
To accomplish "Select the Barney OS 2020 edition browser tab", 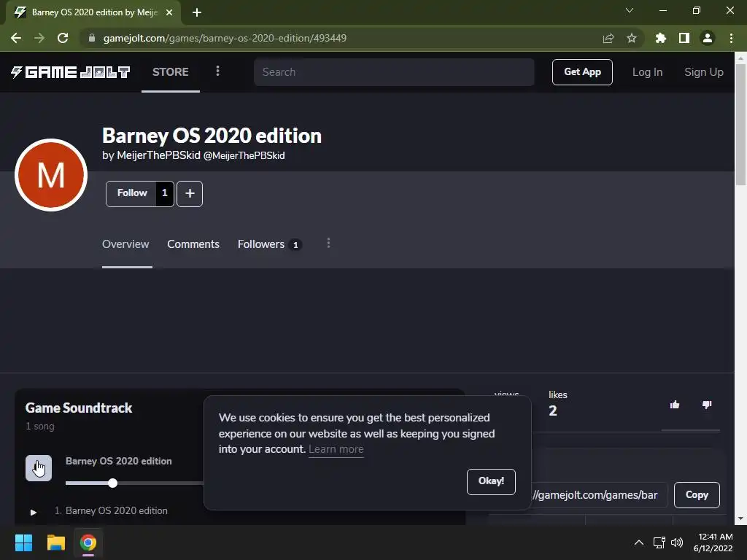I will [94, 12].
